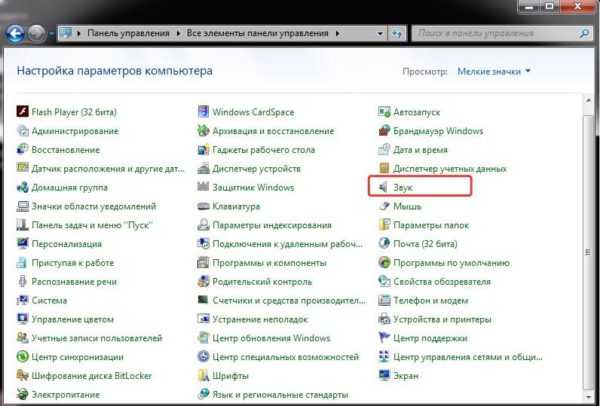The image size is (600, 406).
Task: Open the Мелкие значки view dropdown
Action: tap(494, 71)
